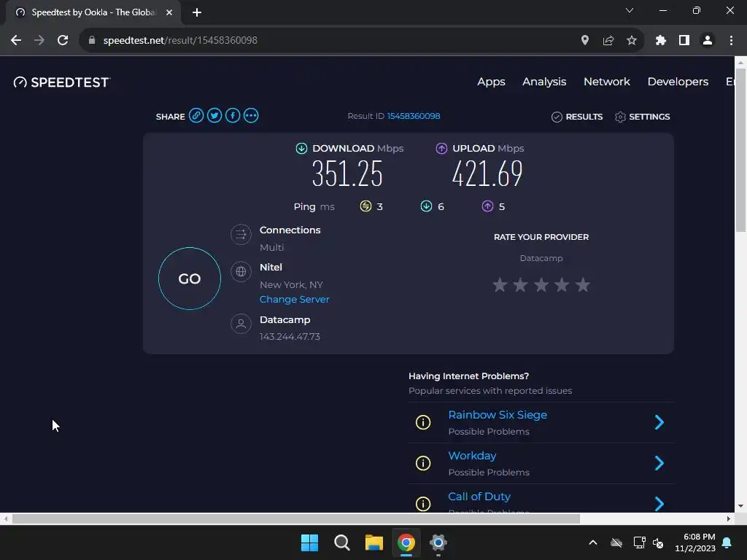Open the Apps menu
747x560 pixels.
point(491,82)
